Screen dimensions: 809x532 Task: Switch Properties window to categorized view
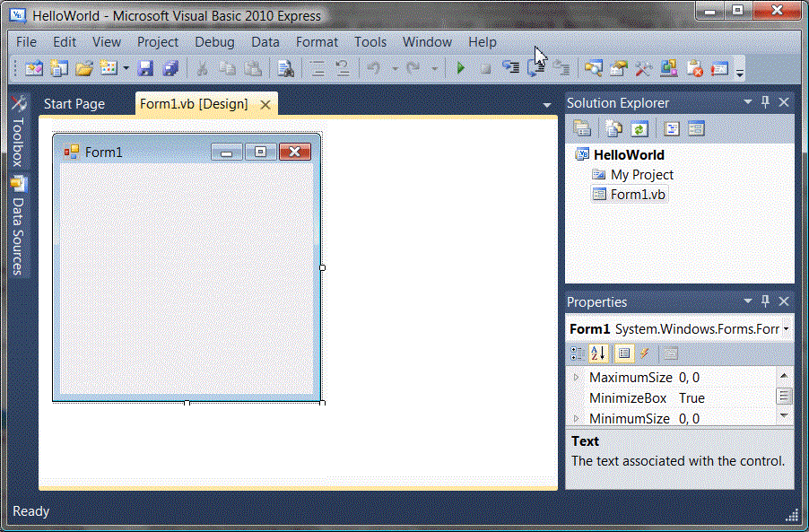(x=577, y=353)
